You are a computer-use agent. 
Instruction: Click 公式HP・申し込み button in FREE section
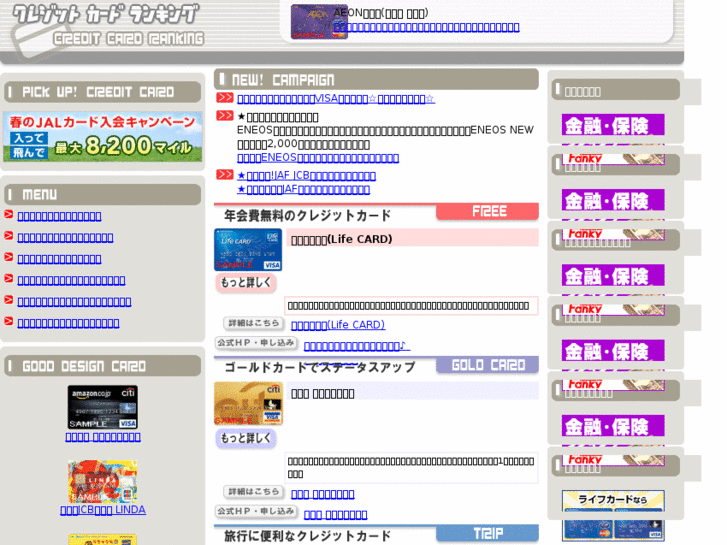[x=256, y=343]
